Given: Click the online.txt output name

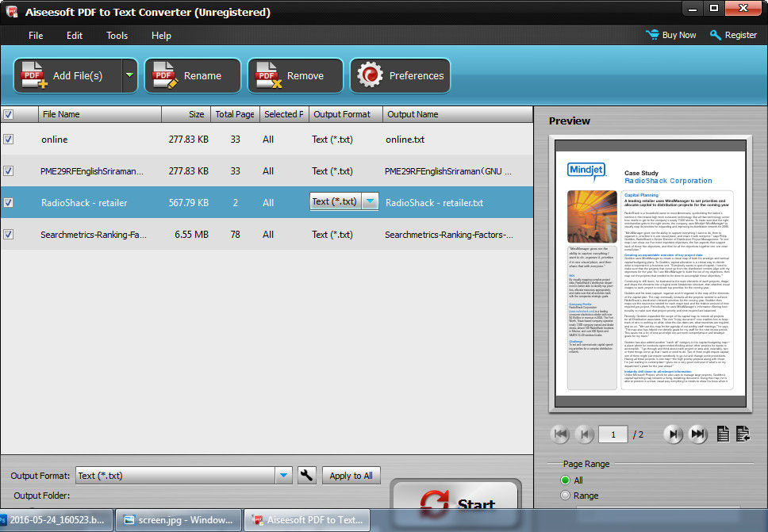Looking at the screenshot, I should point(405,140).
